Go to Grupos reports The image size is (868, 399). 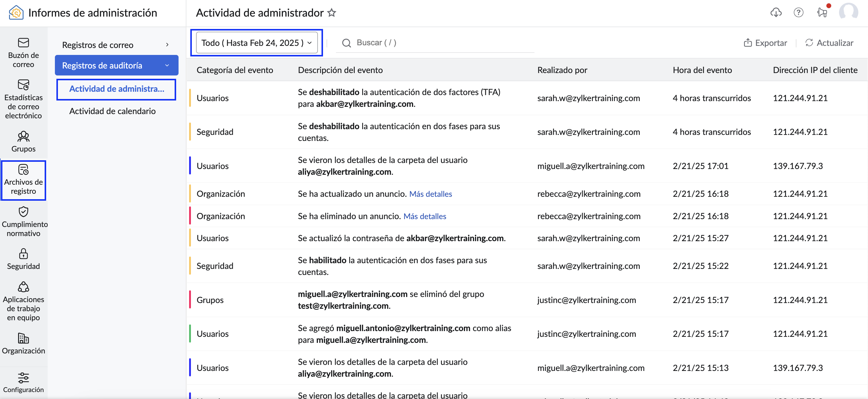pos(23,142)
